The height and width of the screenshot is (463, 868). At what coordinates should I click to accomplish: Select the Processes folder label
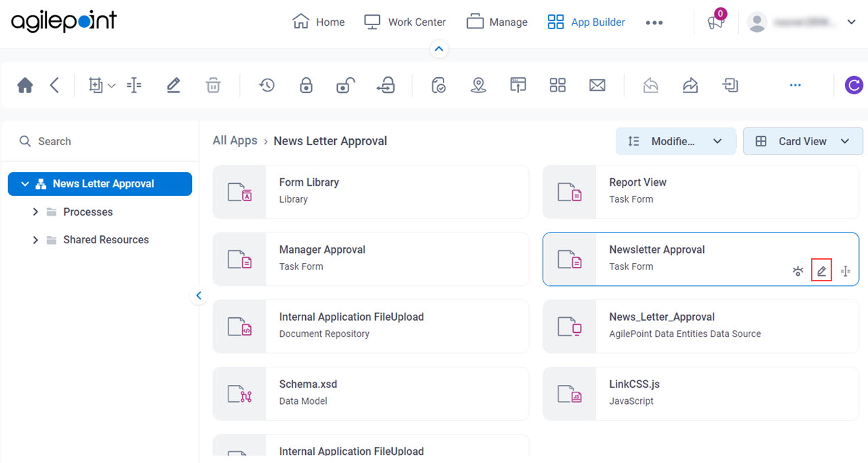point(88,212)
